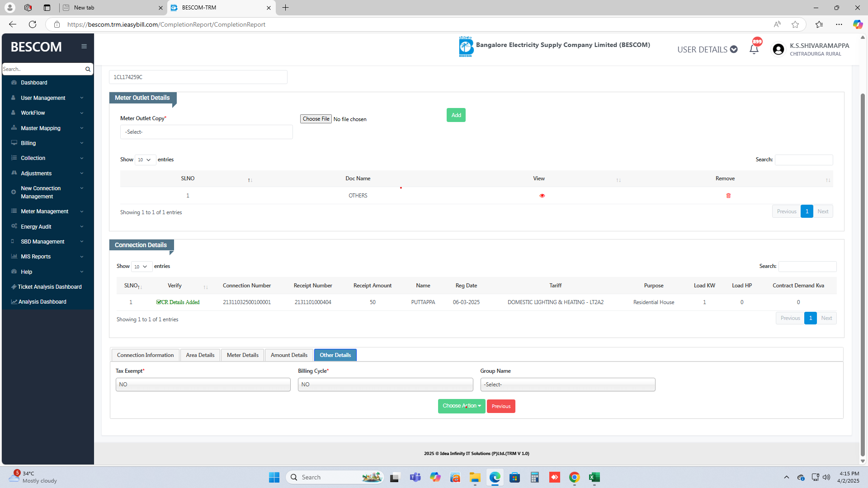View site information lock icon
868x488 pixels.
click(57, 24)
